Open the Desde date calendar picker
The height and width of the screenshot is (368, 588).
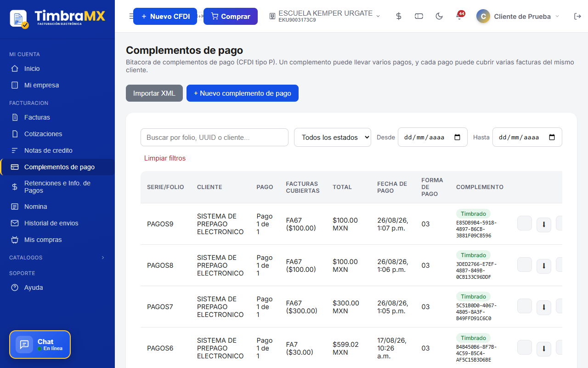click(x=457, y=137)
